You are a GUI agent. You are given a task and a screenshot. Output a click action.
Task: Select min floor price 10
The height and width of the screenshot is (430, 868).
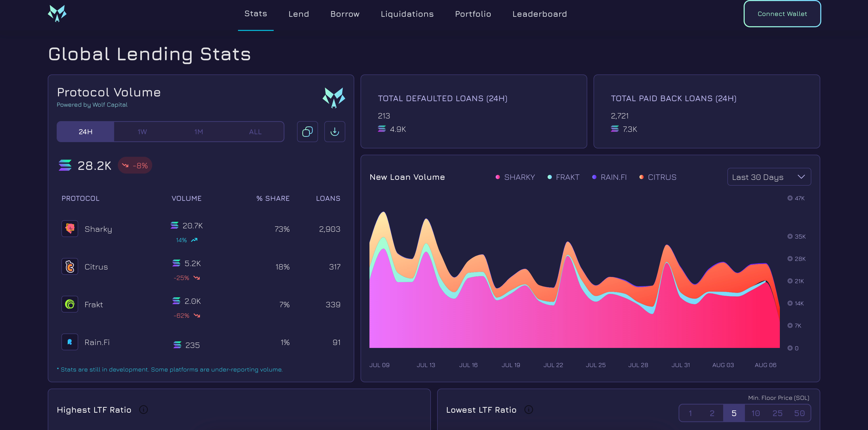755,413
